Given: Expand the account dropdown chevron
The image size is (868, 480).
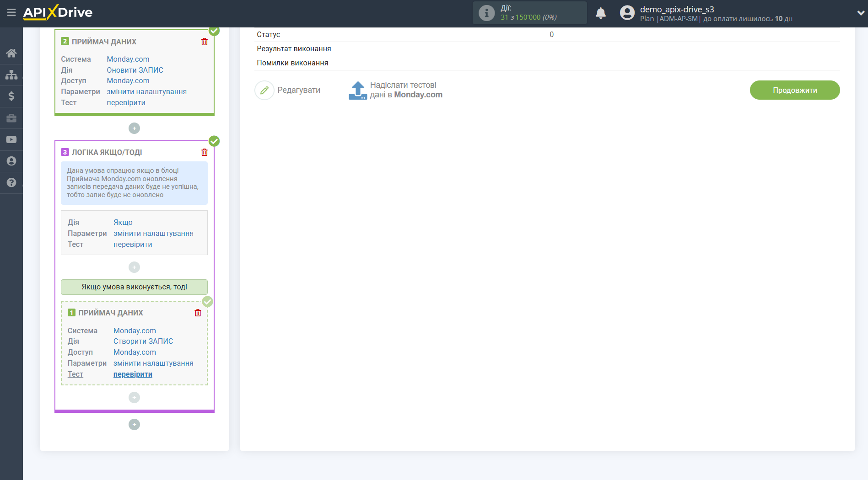Looking at the screenshot, I should point(861,13).
